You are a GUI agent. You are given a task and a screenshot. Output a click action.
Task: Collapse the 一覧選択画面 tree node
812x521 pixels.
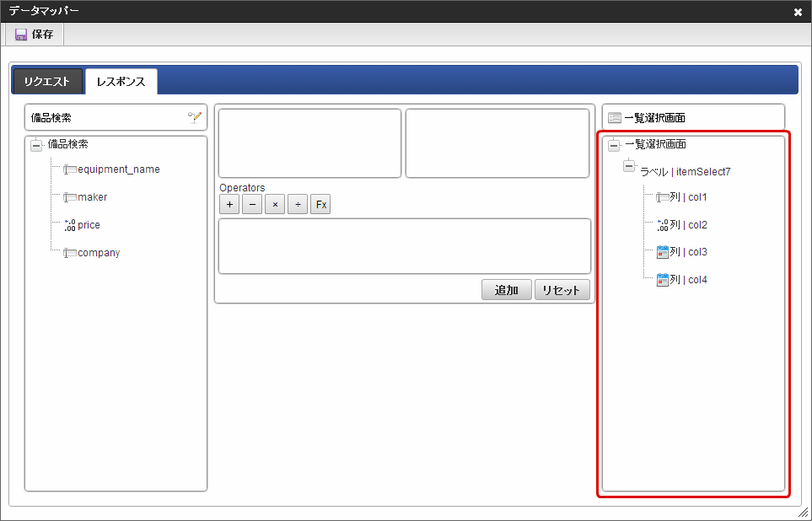[612, 144]
